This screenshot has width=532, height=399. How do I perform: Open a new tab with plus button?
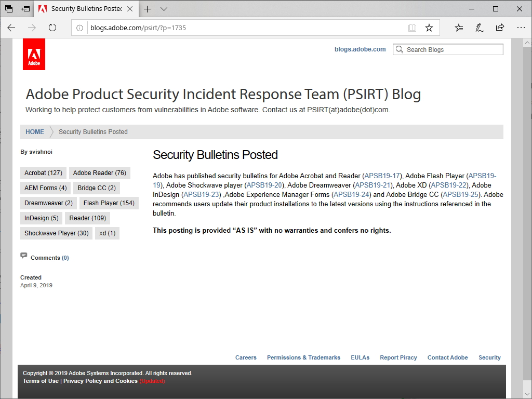click(148, 9)
